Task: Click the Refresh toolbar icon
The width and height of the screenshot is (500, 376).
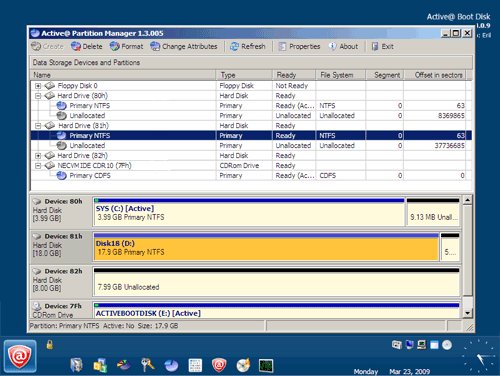Action: coord(235,46)
